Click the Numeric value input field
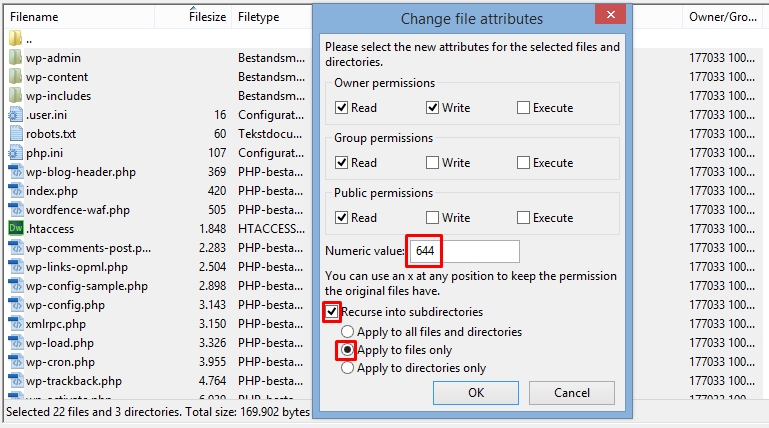Image resolution: width=769 pixels, height=428 pixels. [464, 251]
